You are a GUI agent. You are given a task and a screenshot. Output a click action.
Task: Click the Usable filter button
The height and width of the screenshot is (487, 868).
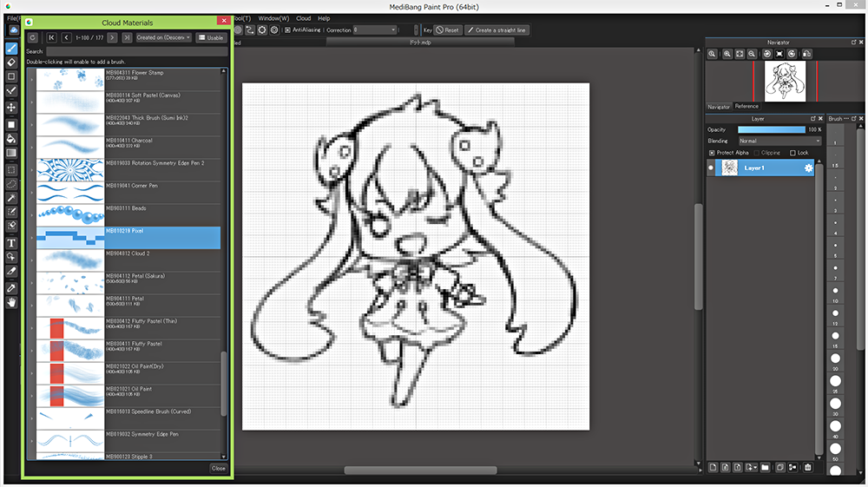(211, 37)
